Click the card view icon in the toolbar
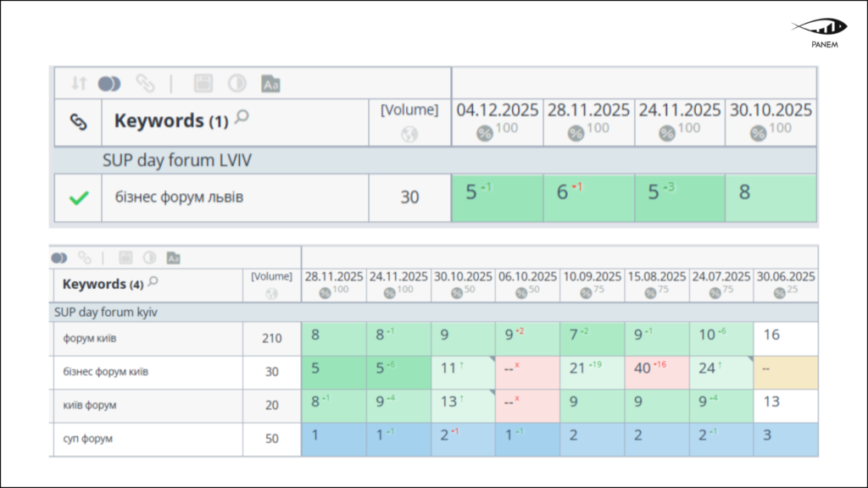 click(201, 83)
